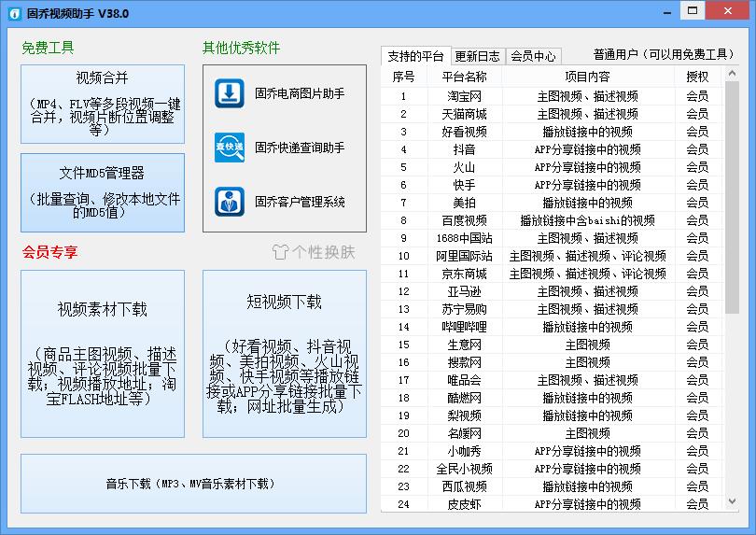Click scrollbar down arrow in platform list
The height and width of the screenshot is (535, 756).
[x=732, y=501]
